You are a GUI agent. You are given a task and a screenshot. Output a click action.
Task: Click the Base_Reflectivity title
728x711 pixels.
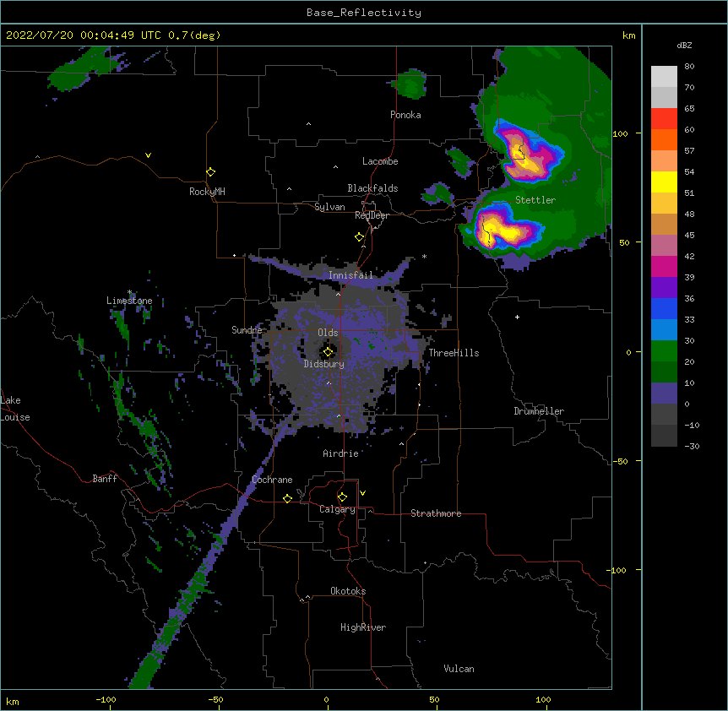point(364,13)
